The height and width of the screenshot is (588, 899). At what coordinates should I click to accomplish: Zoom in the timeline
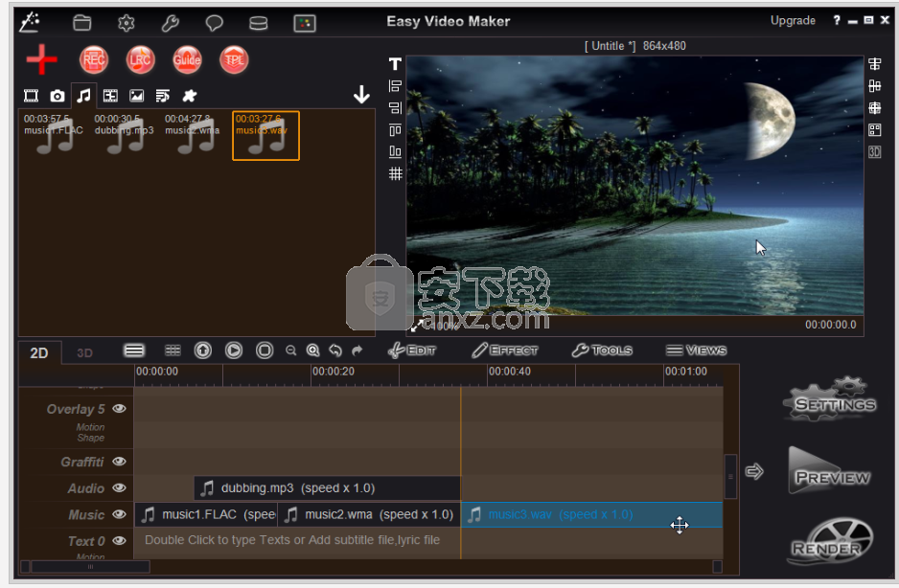coord(313,351)
